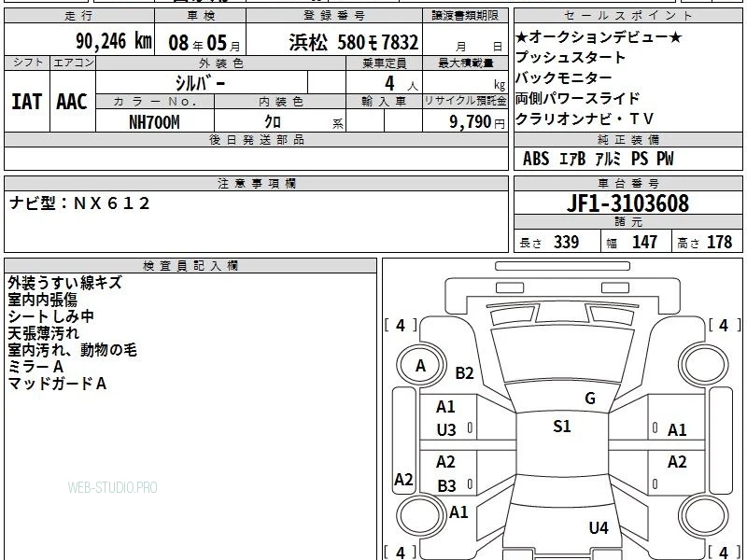Screen dimensions: 747x560
Task: Select アルミ in genuine equipment
Action: [x=609, y=159]
